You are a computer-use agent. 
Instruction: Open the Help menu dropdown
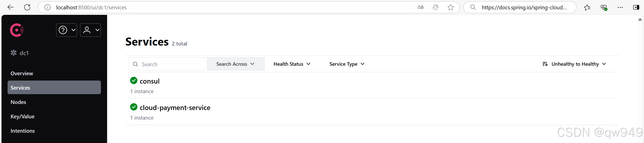(x=66, y=30)
